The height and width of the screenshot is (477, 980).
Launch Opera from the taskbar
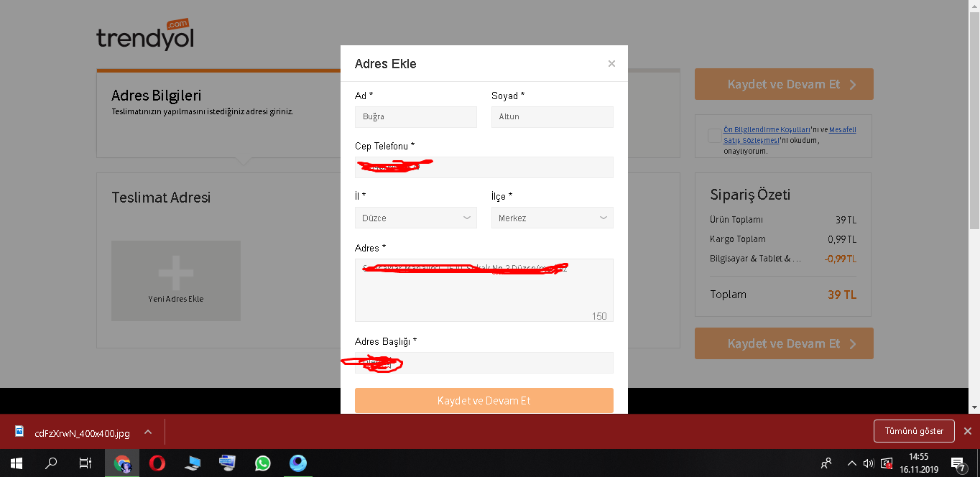coord(157,463)
